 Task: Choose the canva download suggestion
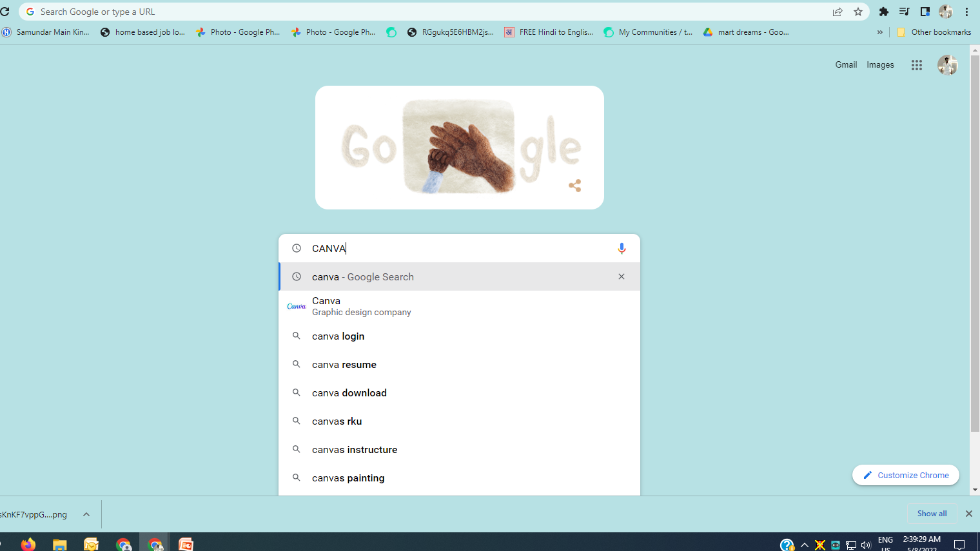(x=459, y=392)
